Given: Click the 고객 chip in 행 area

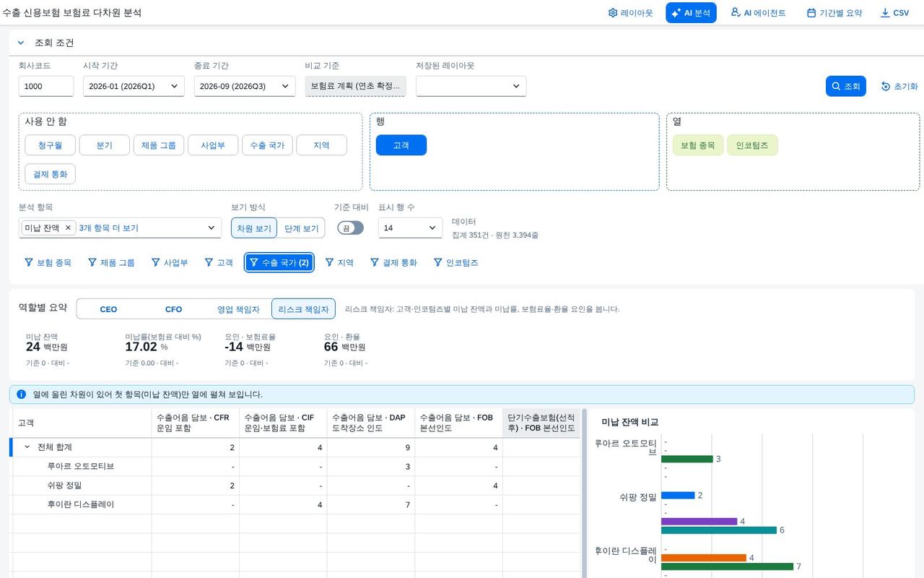Looking at the screenshot, I should 401,145.
